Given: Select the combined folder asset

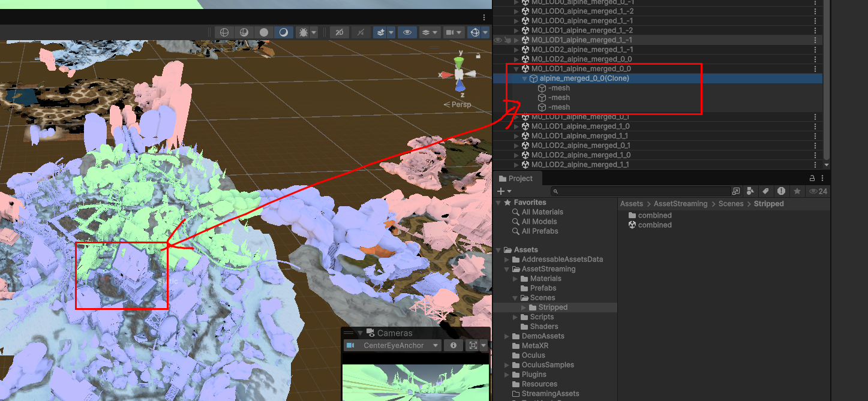Looking at the screenshot, I should pyautogui.click(x=650, y=216).
